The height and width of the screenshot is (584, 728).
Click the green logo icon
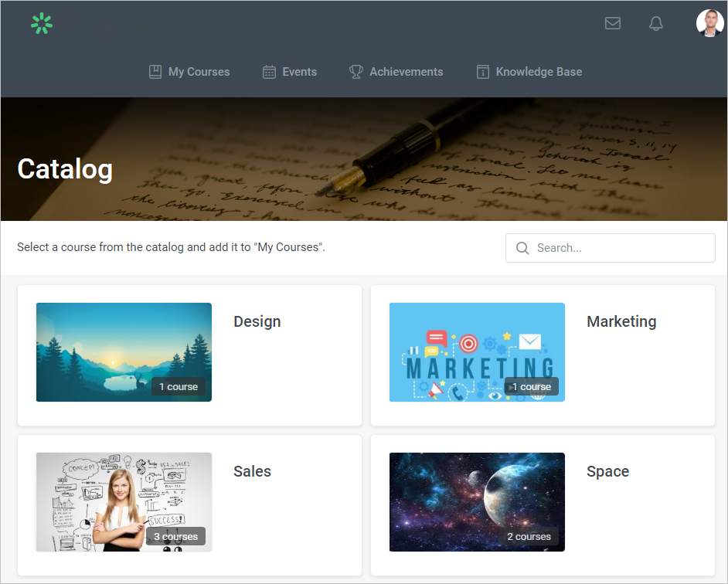[42, 24]
